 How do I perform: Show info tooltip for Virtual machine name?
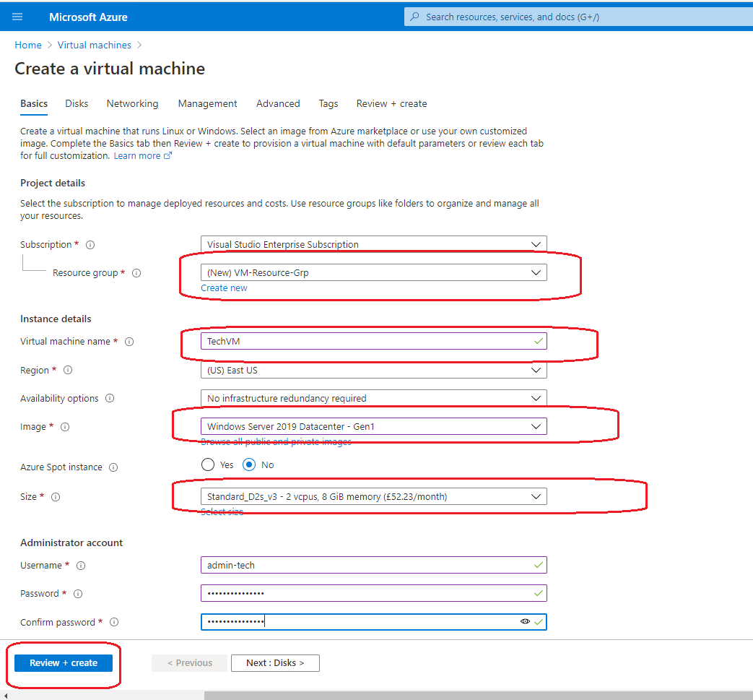click(x=129, y=342)
